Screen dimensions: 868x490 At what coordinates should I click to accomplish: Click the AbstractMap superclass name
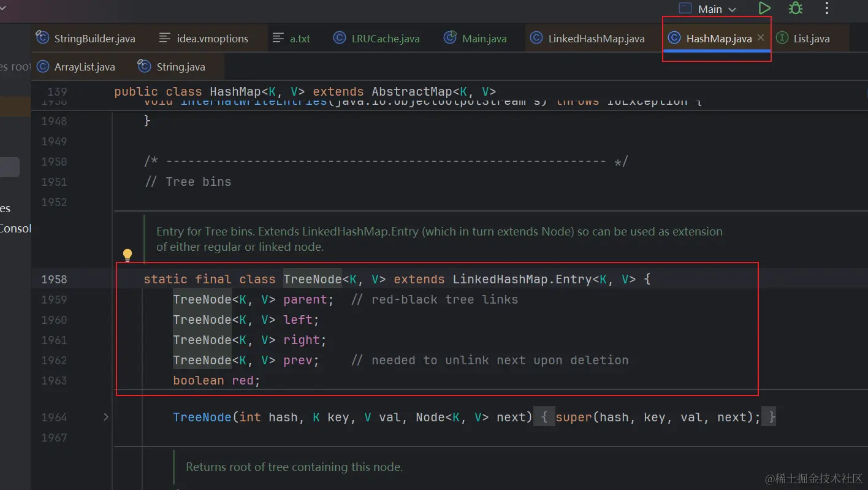(x=412, y=92)
